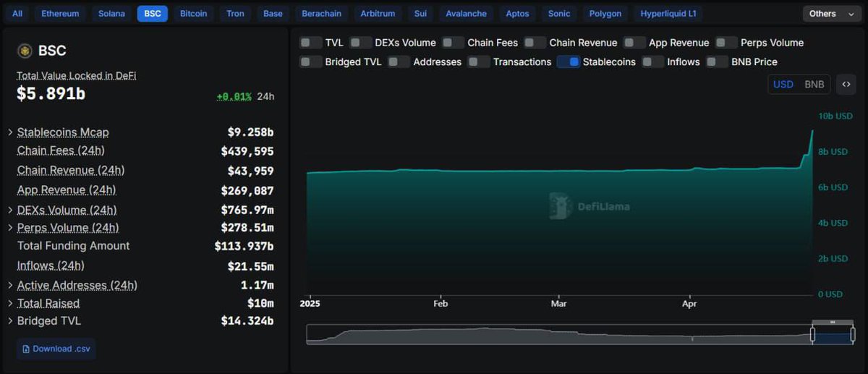The image size is (868, 374).
Task: Click the BSC chain logo icon
Action: click(25, 51)
